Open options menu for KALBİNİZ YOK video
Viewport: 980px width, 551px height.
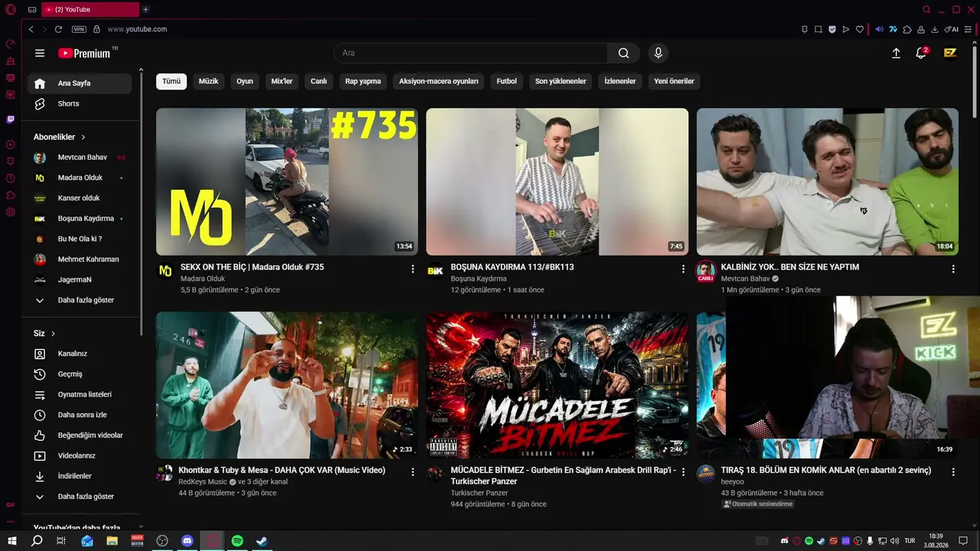coord(953,269)
